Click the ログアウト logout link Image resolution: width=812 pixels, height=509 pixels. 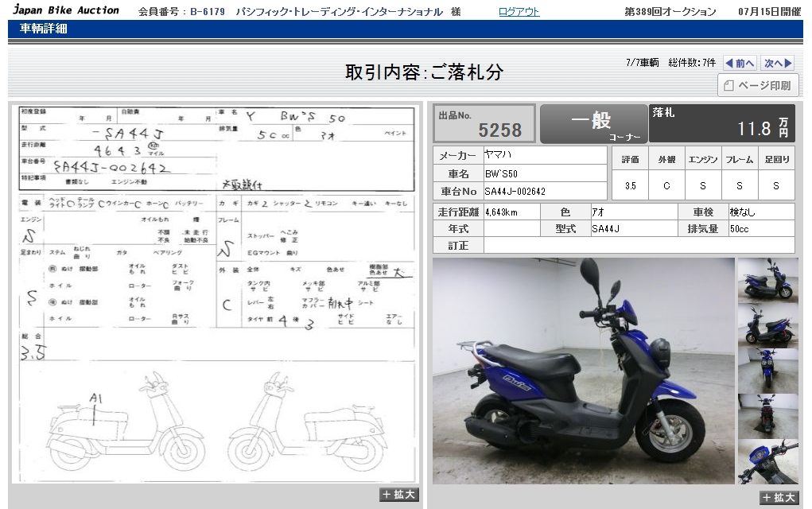(519, 11)
